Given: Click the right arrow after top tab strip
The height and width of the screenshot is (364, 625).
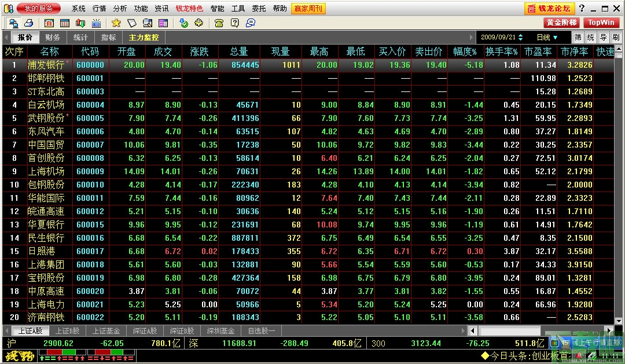Looking at the screenshot, I should (x=472, y=38).
